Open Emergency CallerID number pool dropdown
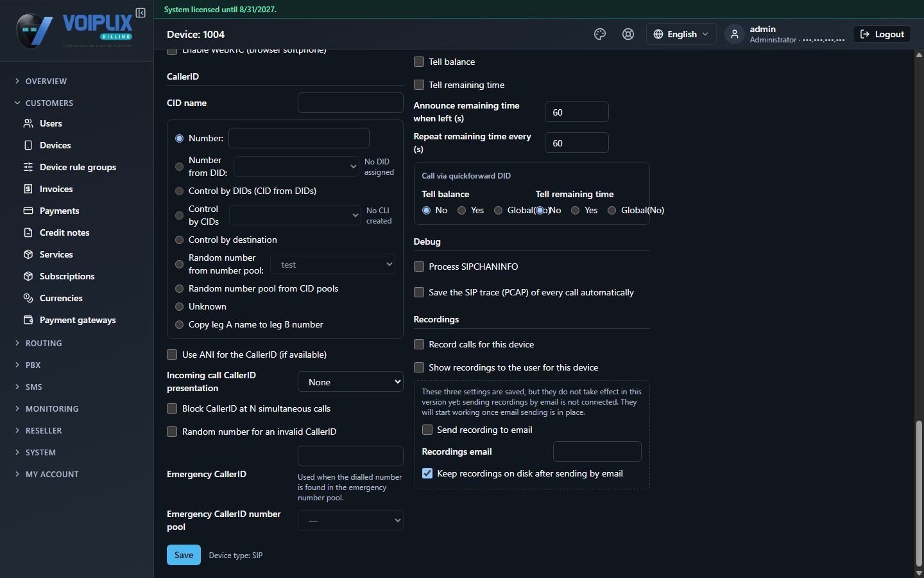This screenshot has height=578, width=924. [x=350, y=520]
